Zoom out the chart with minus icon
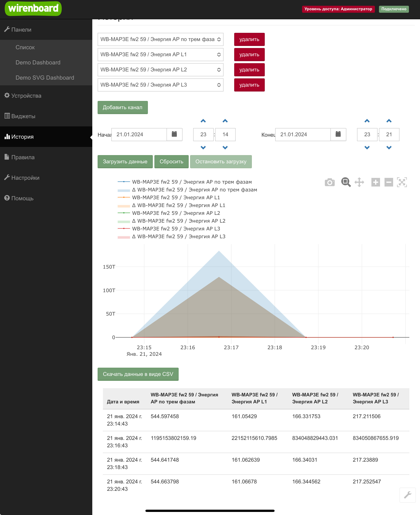Screen dimensions: 420x515 click(x=389, y=182)
